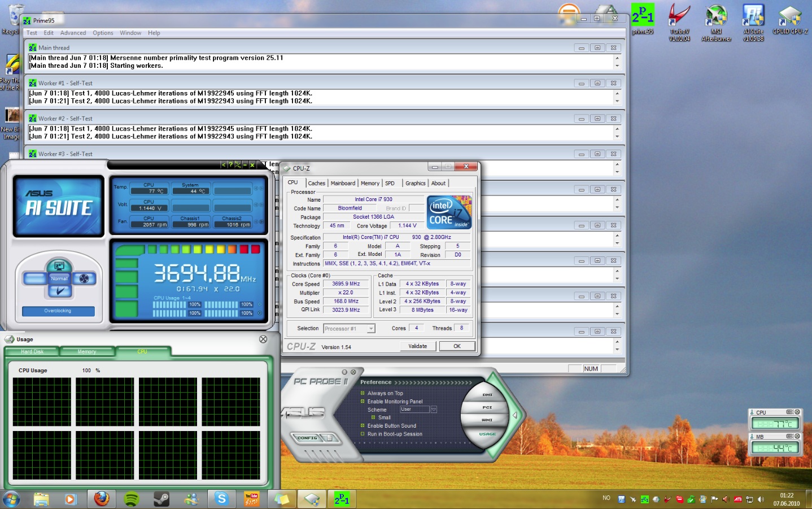Click the AI Suite checkmark button

[x=59, y=291]
